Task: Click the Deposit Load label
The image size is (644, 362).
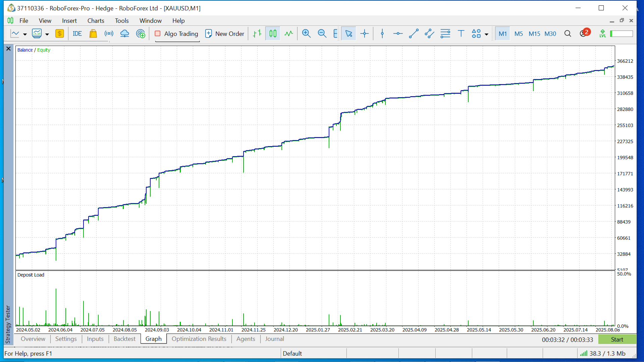Action: click(x=31, y=275)
